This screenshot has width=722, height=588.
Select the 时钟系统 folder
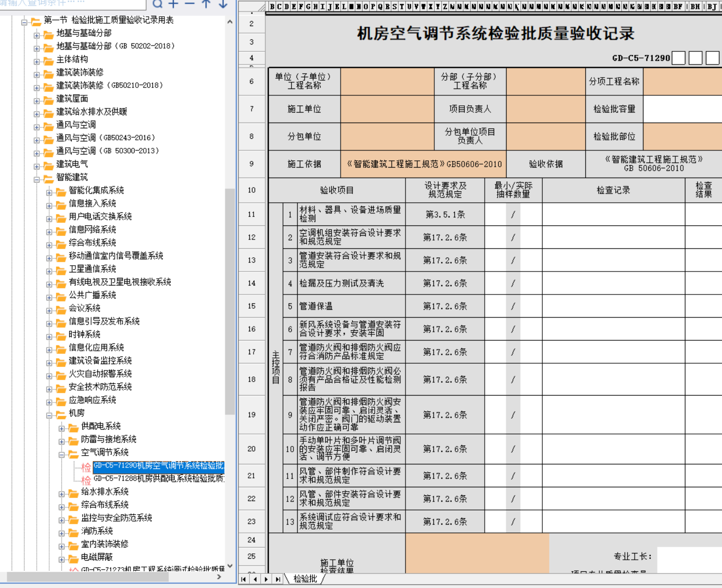click(x=84, y=334)
